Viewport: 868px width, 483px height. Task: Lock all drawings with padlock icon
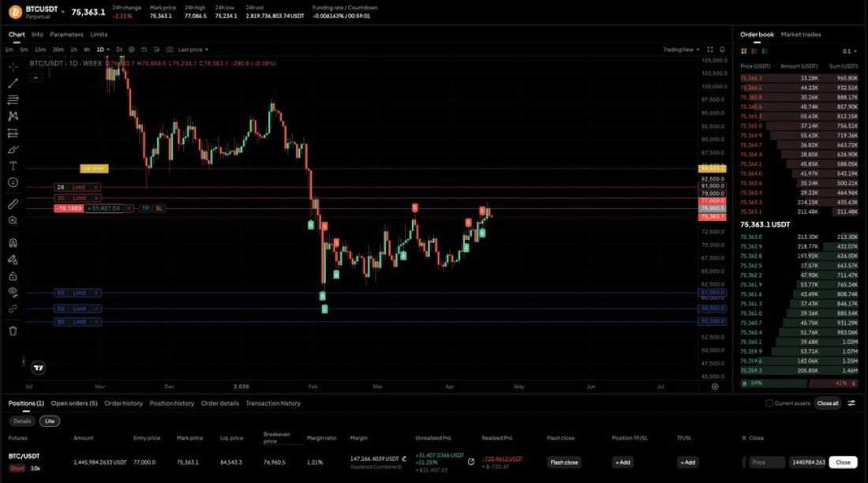(x=13, y=276)
